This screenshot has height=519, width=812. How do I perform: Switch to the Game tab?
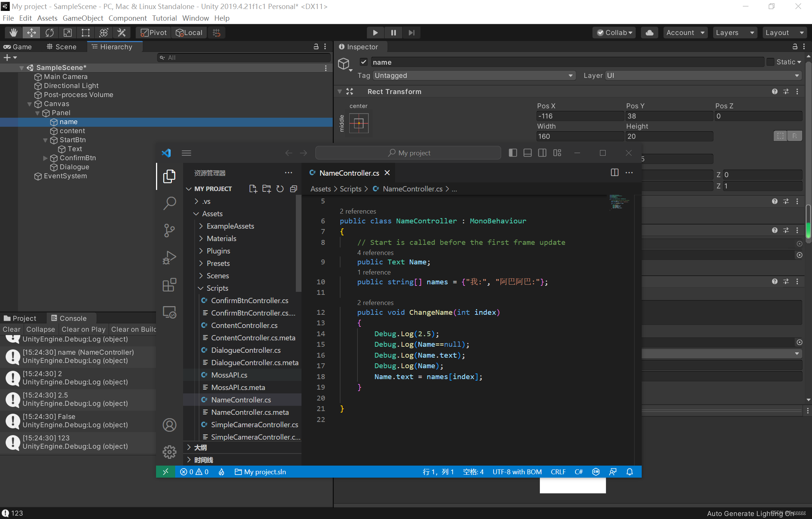(x=18, y=47)
